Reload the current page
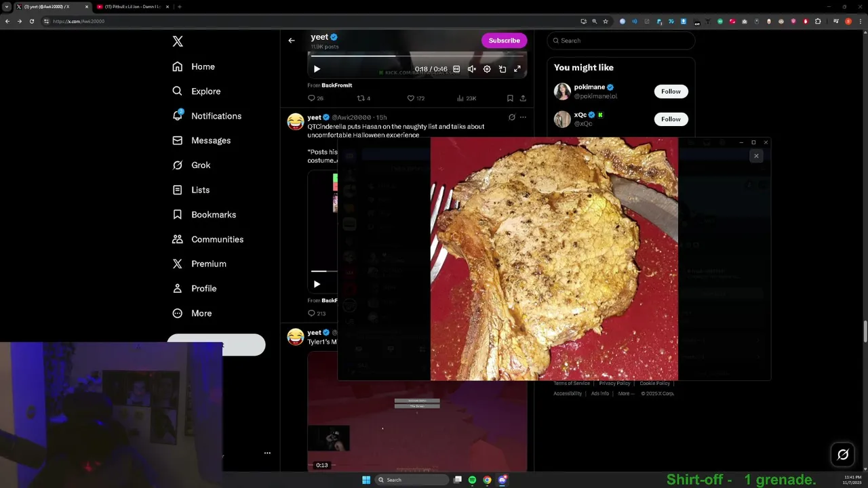 [x=31, y=21]
